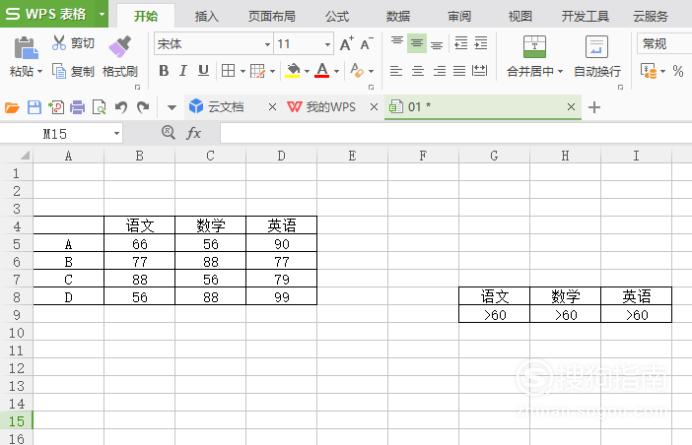This screenshot has height=445, width=692.
Task: Align text right
Action: point(439,71)
